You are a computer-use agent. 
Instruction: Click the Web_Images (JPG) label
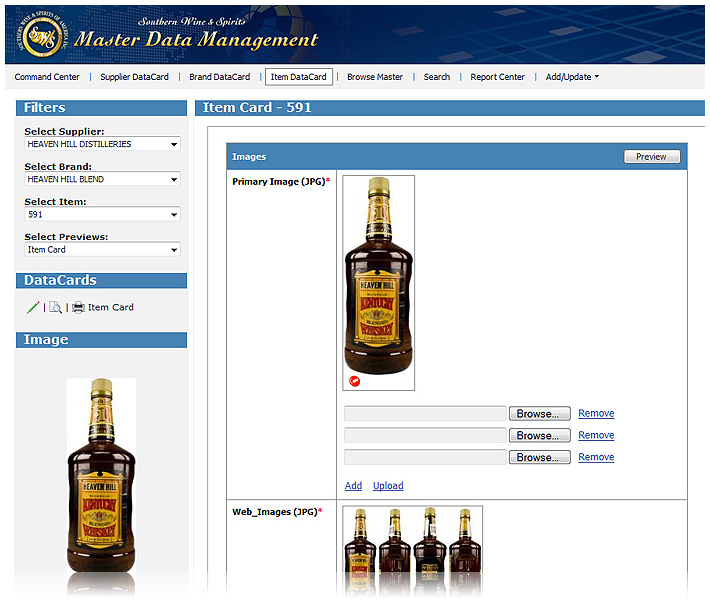(275, 512)
